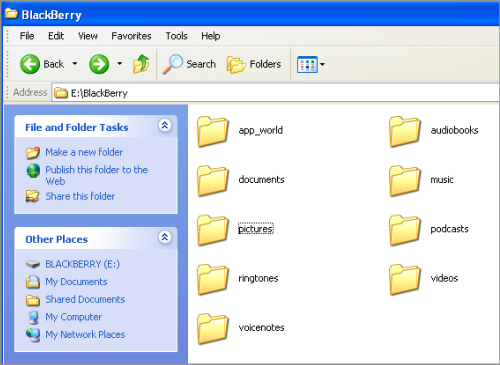Select the voicenotes folder icon

(213, 329)
